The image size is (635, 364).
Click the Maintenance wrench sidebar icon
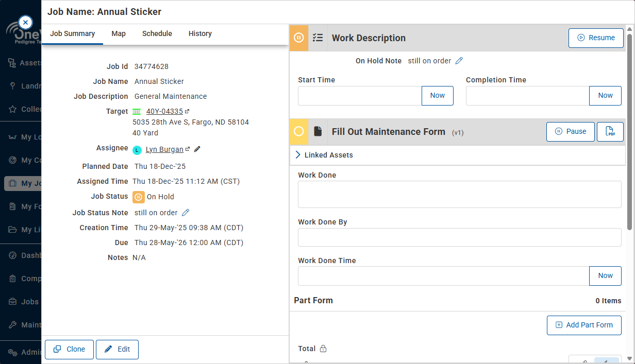tap(12, 325)
